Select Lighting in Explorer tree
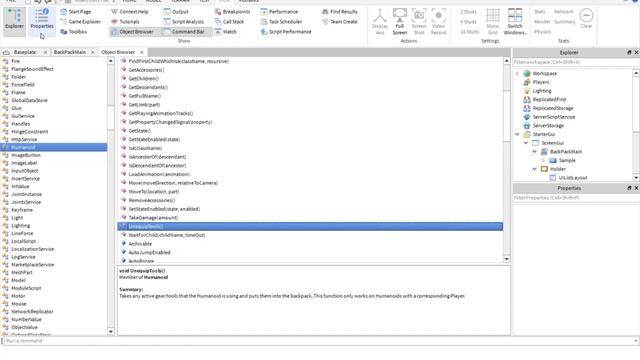Screen dimensions: 640x360 [x=542, y=91]
